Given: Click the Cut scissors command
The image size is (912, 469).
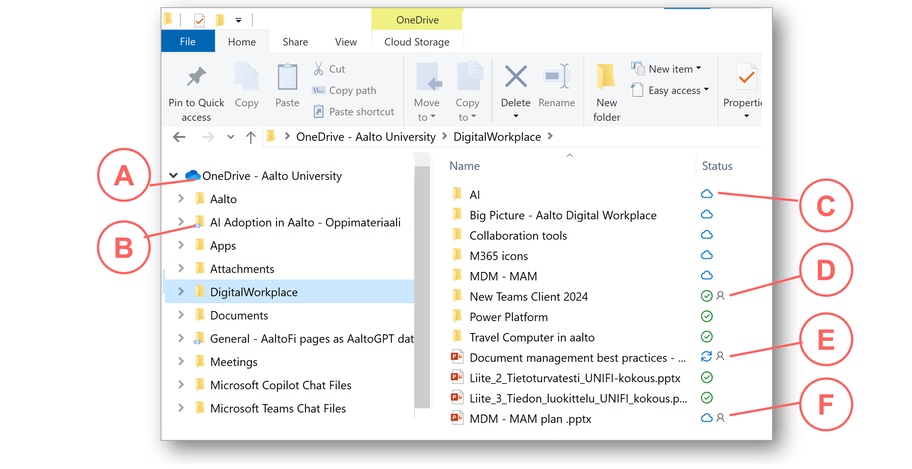Looking at the screenshot, I should [329, 69].
